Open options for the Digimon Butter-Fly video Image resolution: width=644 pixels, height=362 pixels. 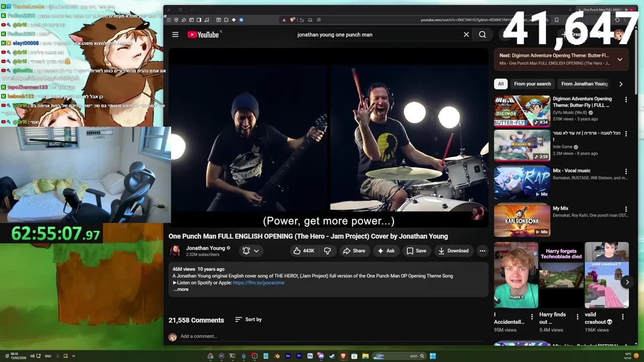point(626,100)
